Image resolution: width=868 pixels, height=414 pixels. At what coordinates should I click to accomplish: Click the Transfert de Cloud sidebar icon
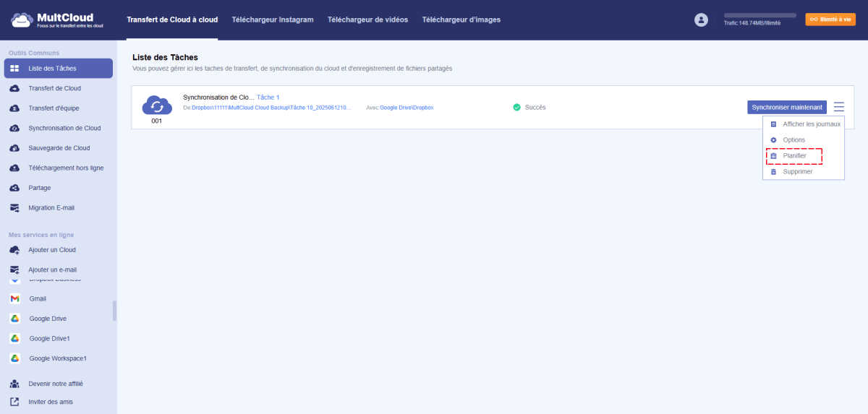(x=14, y=88)
